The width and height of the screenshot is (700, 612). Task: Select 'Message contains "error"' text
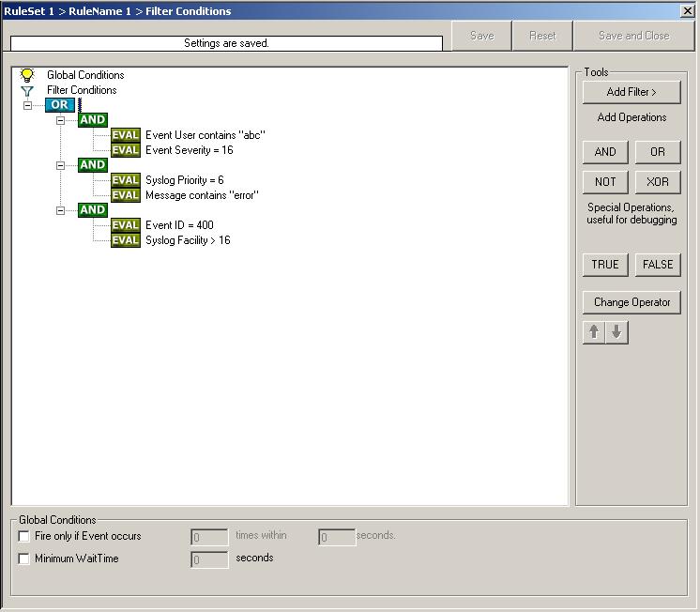[x=203, y=195]
